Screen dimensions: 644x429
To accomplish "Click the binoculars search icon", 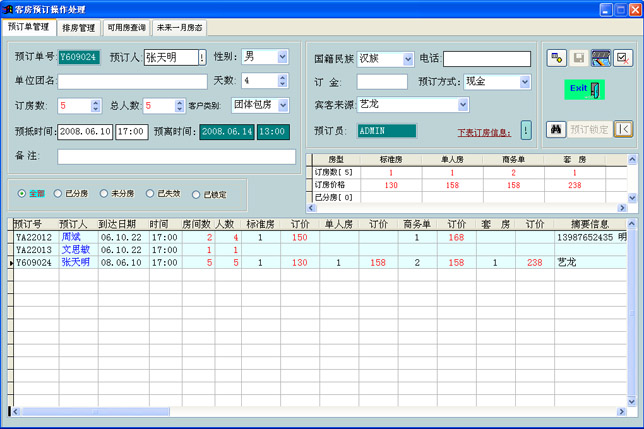I will (x=557, y=128).
